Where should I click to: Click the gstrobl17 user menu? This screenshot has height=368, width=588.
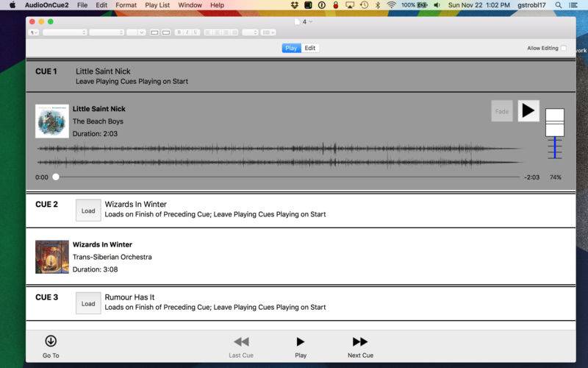click(x=531, y=5)
